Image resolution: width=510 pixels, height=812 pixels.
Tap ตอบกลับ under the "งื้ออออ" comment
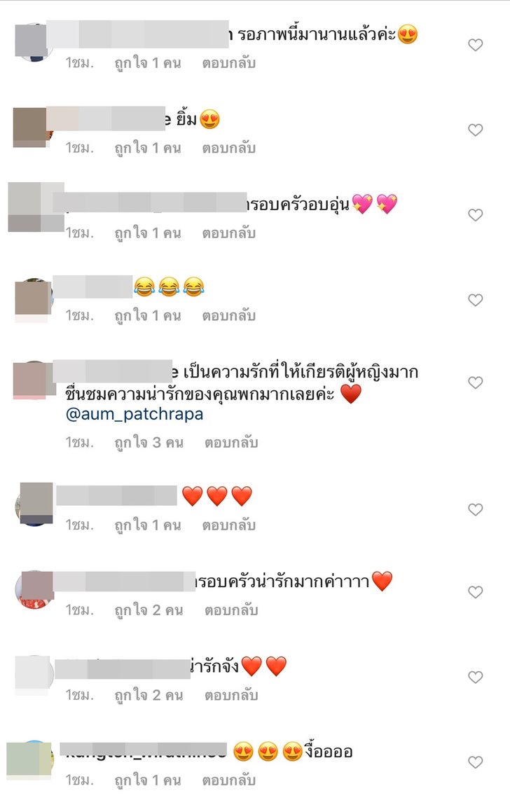click(x=229, y=780)
